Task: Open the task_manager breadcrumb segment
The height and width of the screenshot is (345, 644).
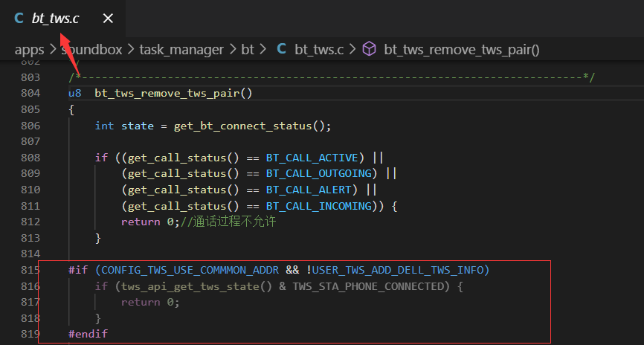Action: (x=181, y=50)
